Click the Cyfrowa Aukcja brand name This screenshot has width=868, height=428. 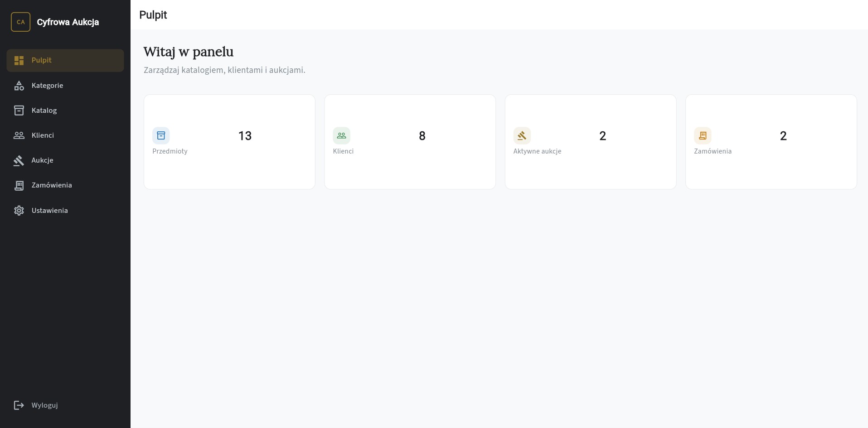[x=68, y=22]
